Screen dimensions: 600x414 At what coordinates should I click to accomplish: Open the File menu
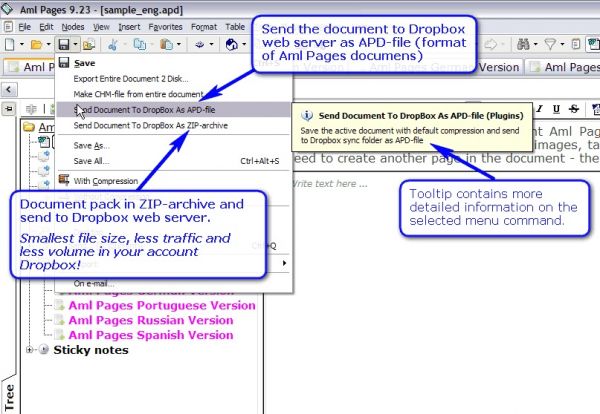[x=24, y=27]
